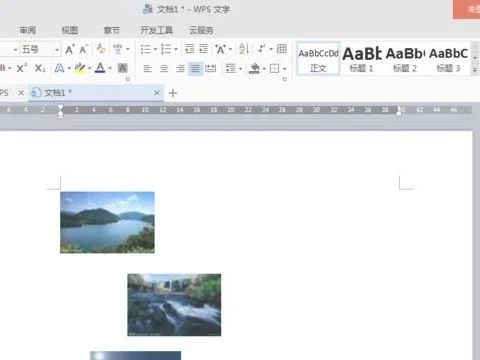
Task: Clear formatting with the eraser icon
Action: 101,49
